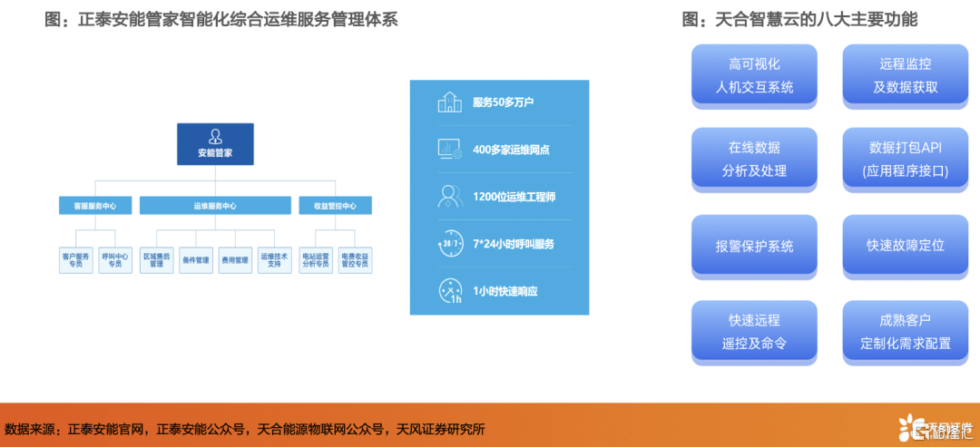Click the text 服务50多万户
This screenshot has height=447, width=980.
(503, 102)
